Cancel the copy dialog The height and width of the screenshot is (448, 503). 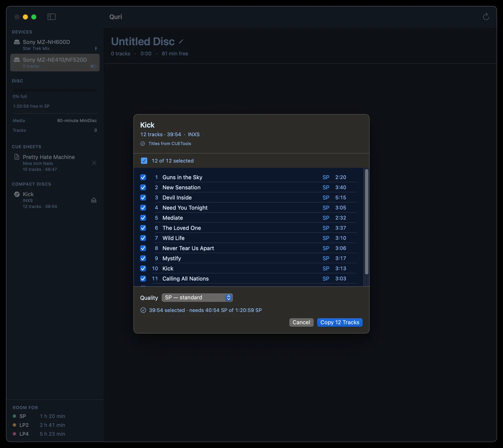(301, 322)
